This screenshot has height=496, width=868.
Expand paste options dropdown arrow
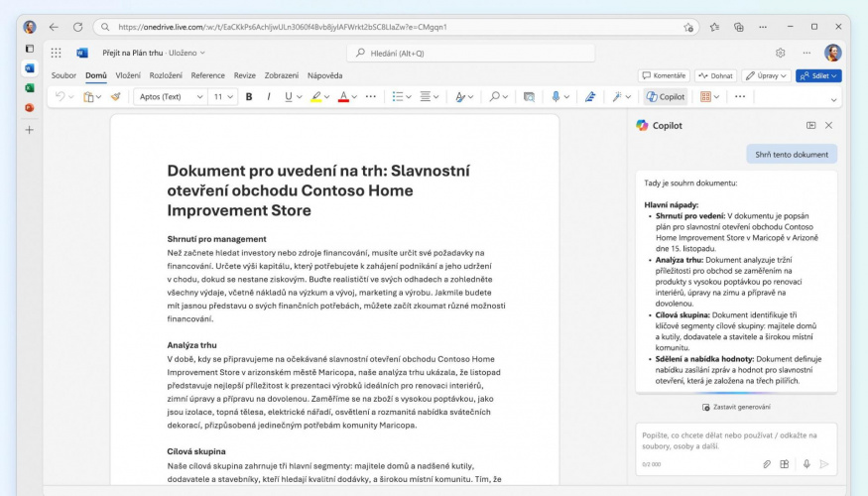point(98,97)
